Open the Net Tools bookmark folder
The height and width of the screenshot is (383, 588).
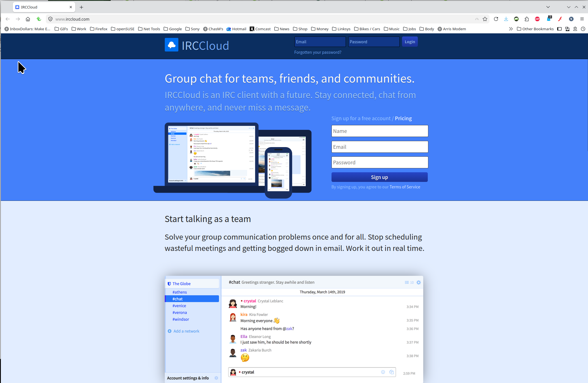(149, 29)
